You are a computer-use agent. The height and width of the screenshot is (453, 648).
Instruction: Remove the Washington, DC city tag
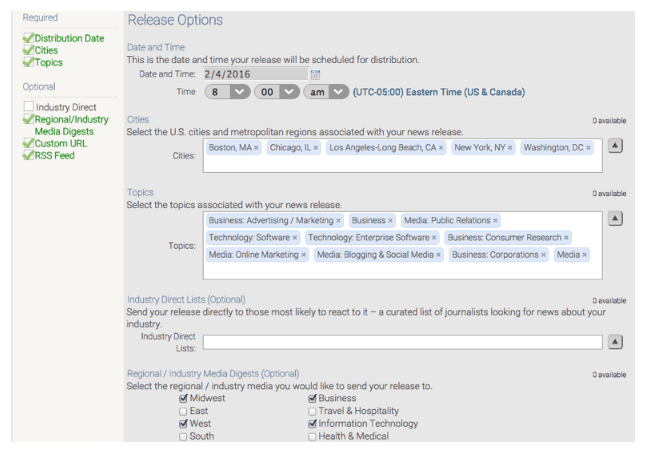(x=589, y=148)
